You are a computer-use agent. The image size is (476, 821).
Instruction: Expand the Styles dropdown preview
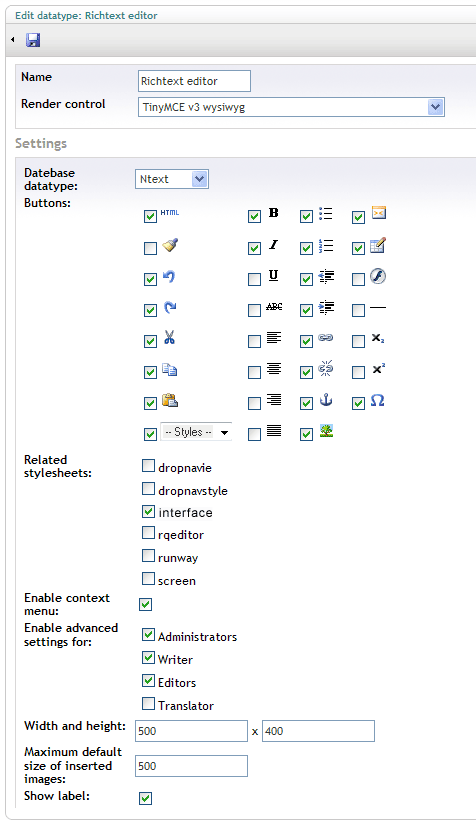point(225,432)
